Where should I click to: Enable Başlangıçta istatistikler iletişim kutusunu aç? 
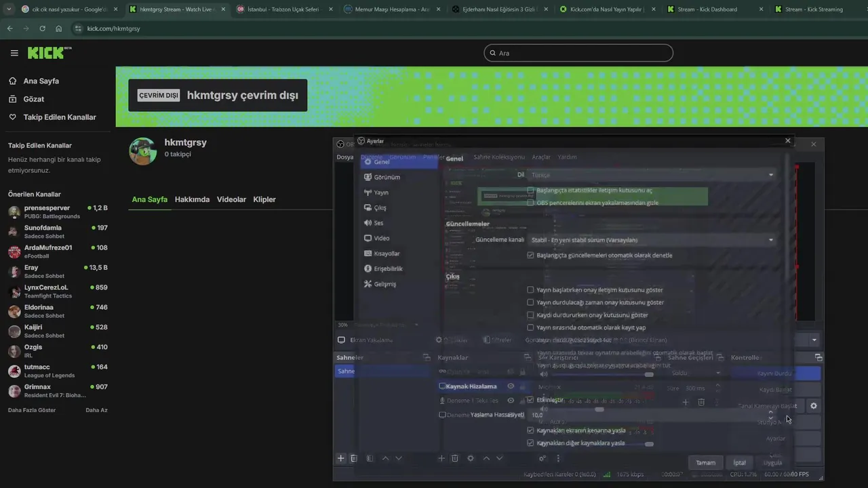click(531, 190)
